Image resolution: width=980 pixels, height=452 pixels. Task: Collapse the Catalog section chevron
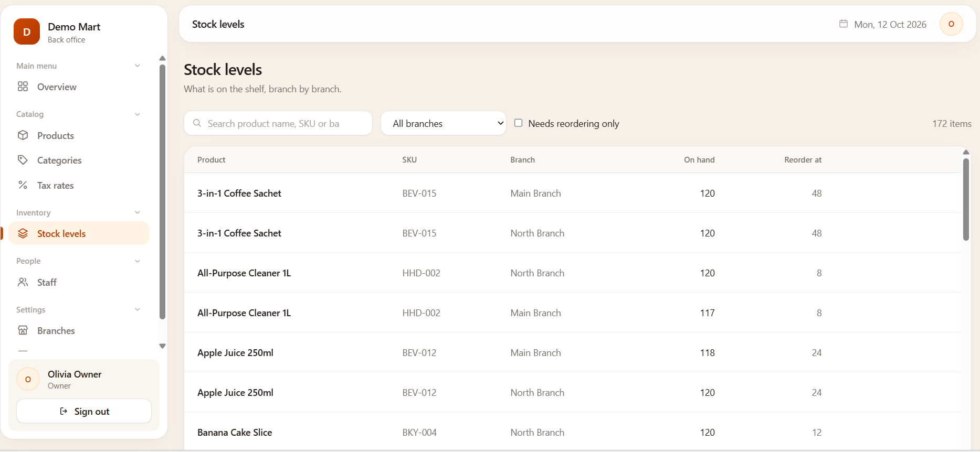coord(138,114)
